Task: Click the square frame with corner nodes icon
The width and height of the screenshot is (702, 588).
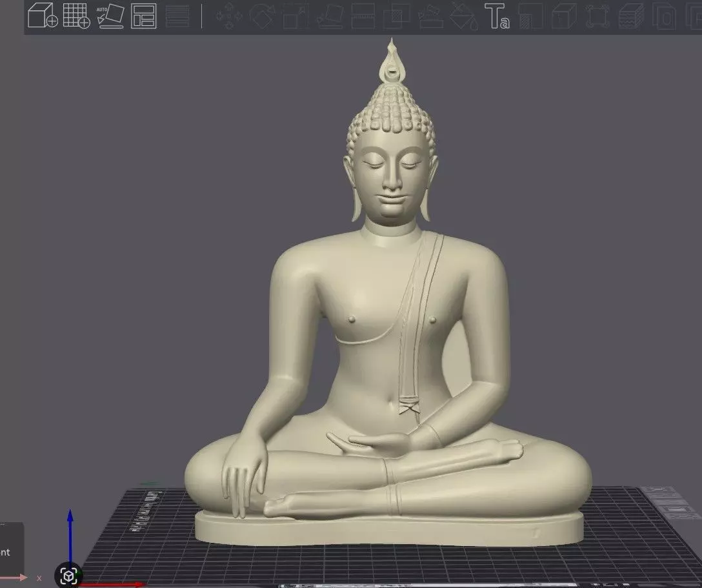Action: [x=597, y=16]
